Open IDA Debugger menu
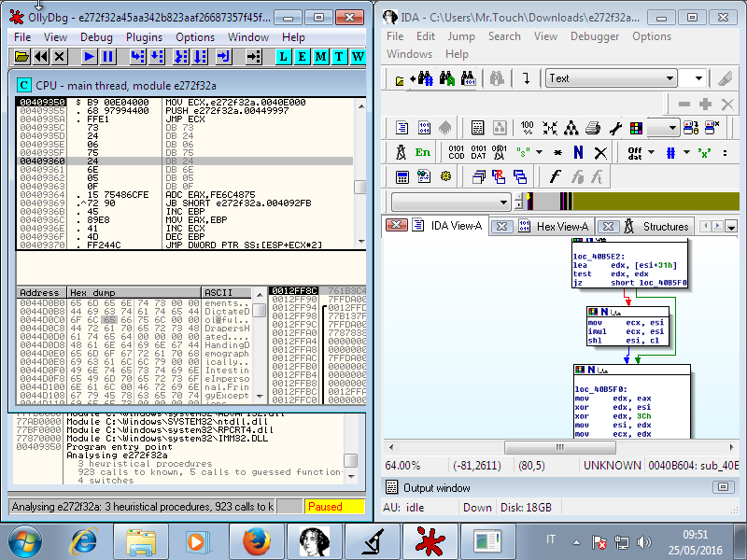 click(595, 36)
